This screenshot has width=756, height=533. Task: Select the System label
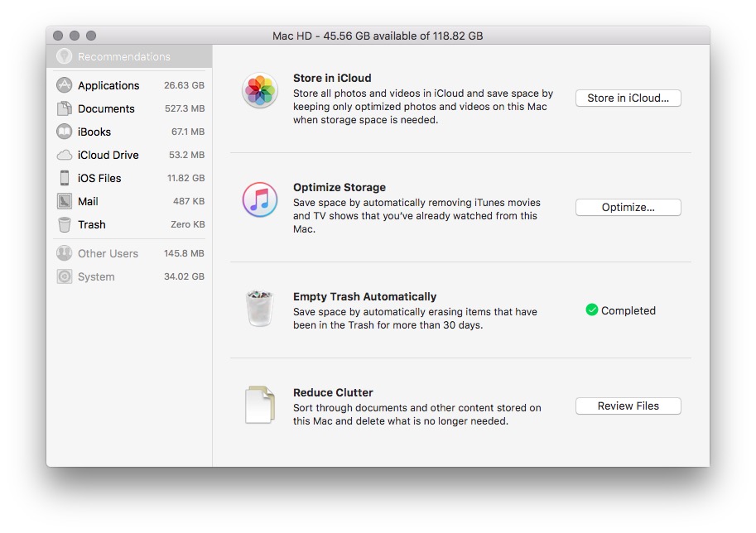[x=96, y=276]
